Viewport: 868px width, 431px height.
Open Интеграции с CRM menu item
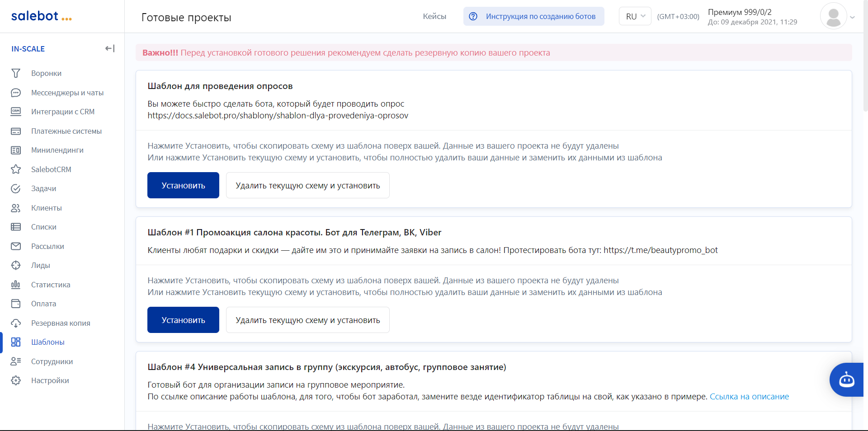point(63,112)
